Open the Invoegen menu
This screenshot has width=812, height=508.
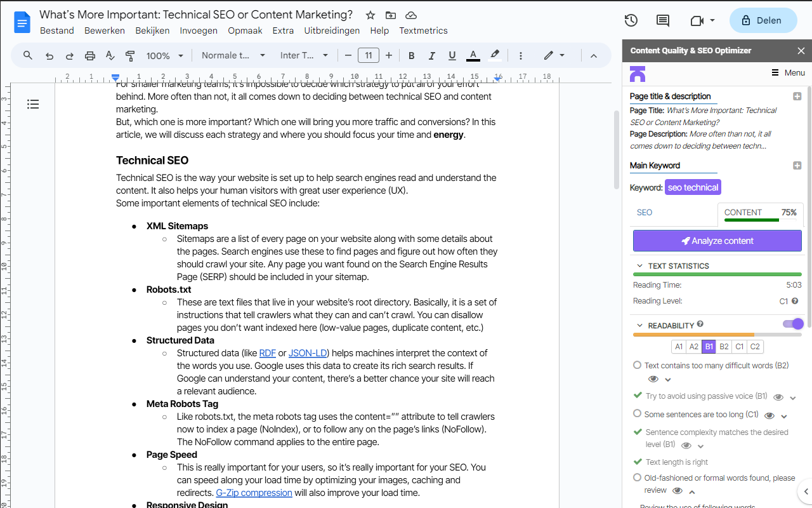click(x=199, y=30)
